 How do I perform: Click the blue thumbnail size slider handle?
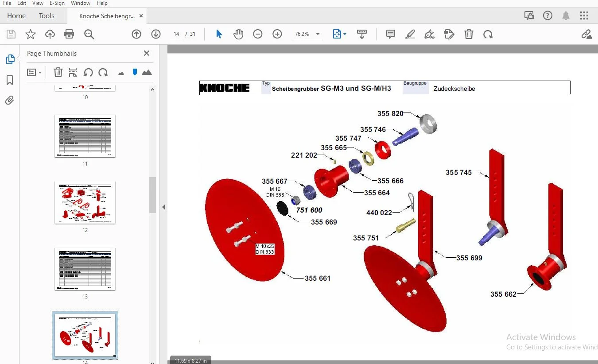tap(135, 72)
